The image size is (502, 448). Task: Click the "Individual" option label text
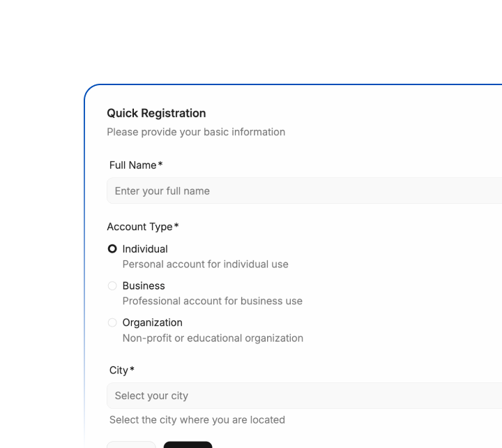pos(145,249)
